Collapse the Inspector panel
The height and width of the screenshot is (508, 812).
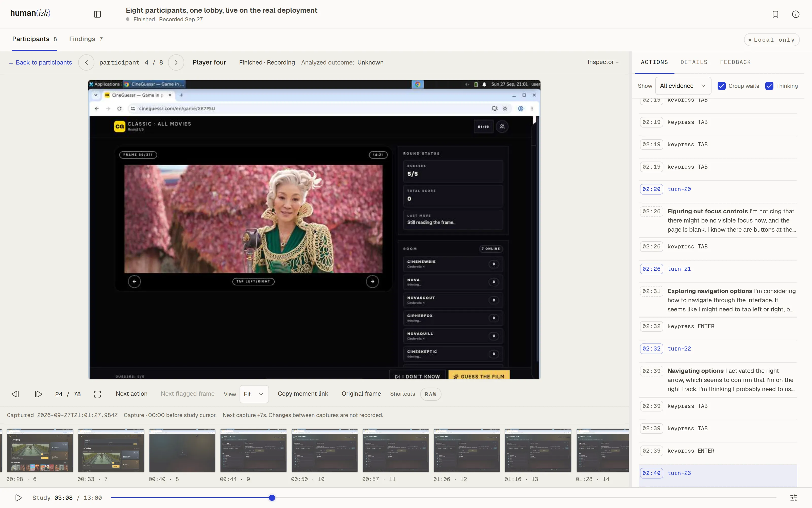[x=603, y=62]
